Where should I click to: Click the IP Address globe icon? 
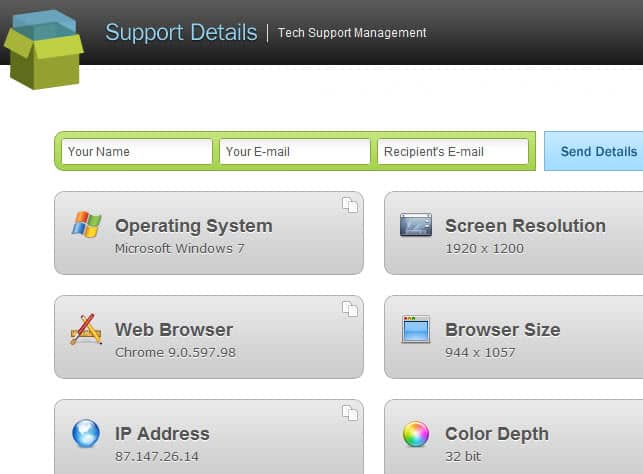pyautogui.click(x=86, y=433)
